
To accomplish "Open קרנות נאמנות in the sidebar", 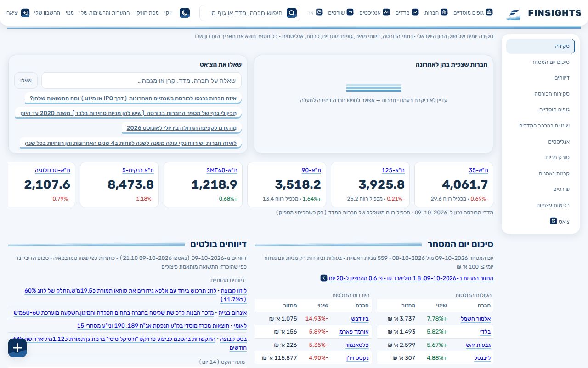I will (541, 173).
